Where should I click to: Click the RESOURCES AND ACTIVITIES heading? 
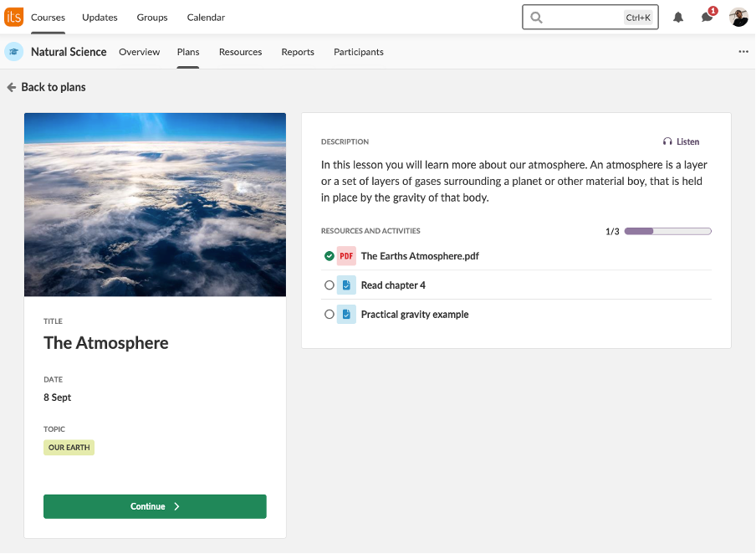[x=370, y=231]
